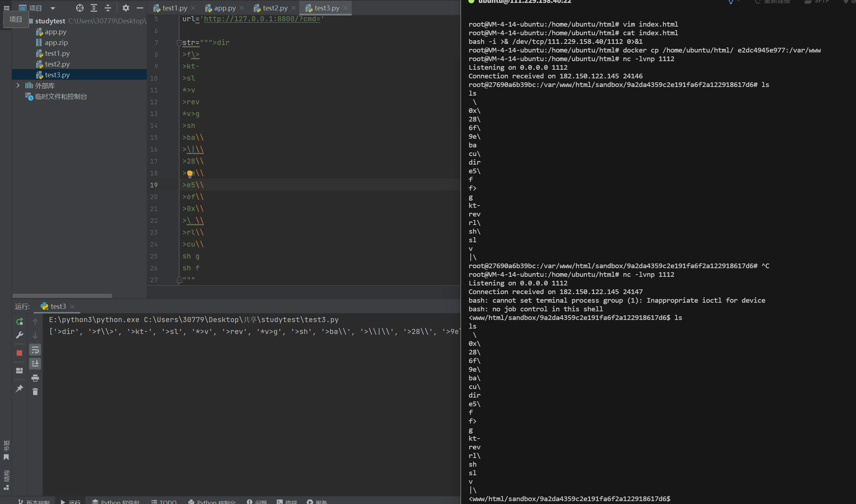This screenshot has height=504, width=856.
Task: Open project panel settings gear
Action: pos(126,8)
